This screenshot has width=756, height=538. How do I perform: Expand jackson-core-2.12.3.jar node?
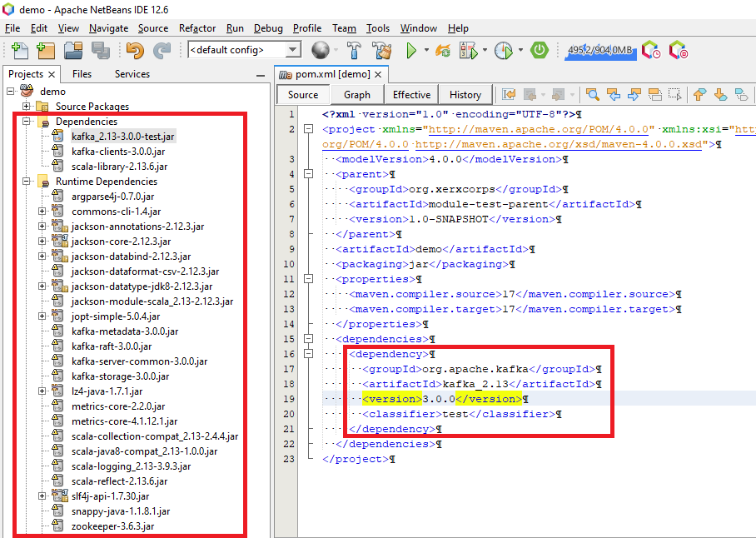point(42,241)
